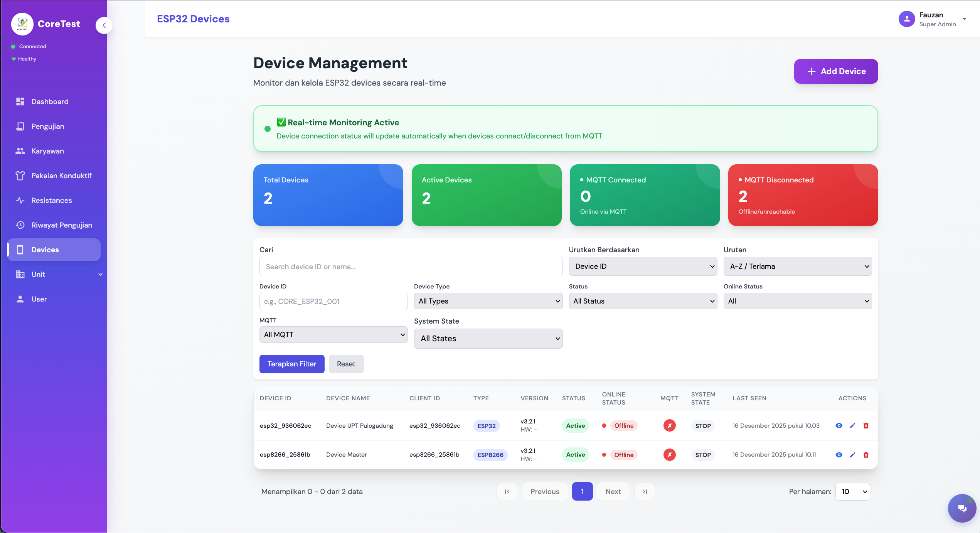Click the device search input field

pyautogui.click(x=411, y=266)
